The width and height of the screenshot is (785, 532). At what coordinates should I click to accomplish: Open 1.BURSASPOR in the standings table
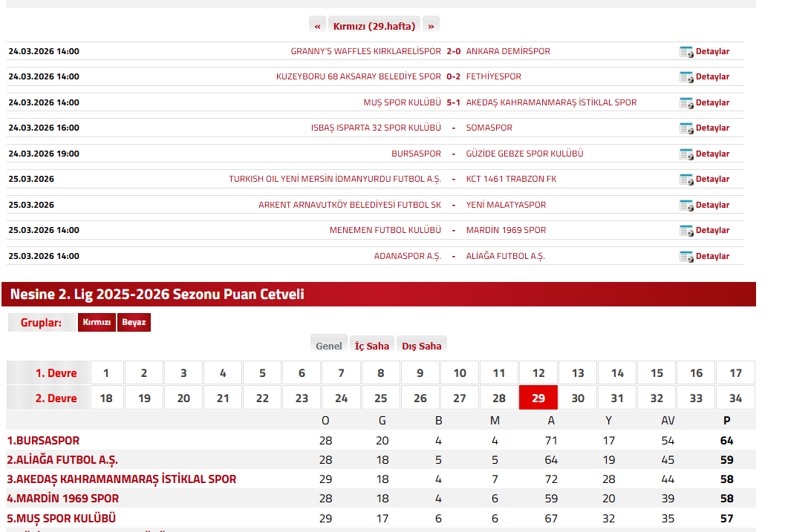pyautogui.click(x=43, y=441)
